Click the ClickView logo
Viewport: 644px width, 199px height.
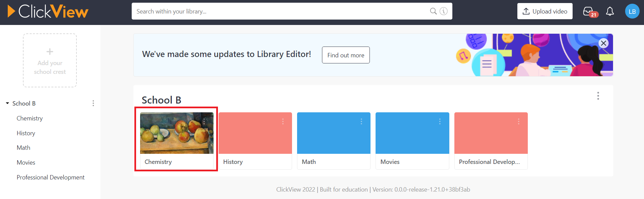[48, 11]
